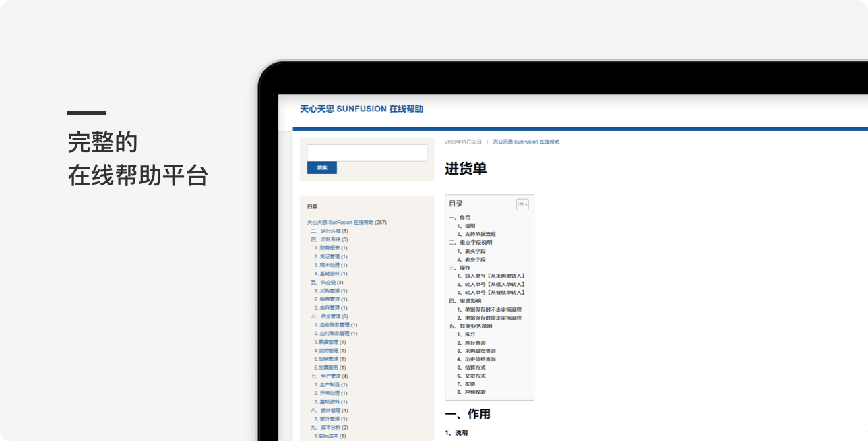Select 六、资金管理 category in sidebar

(325, 316)
